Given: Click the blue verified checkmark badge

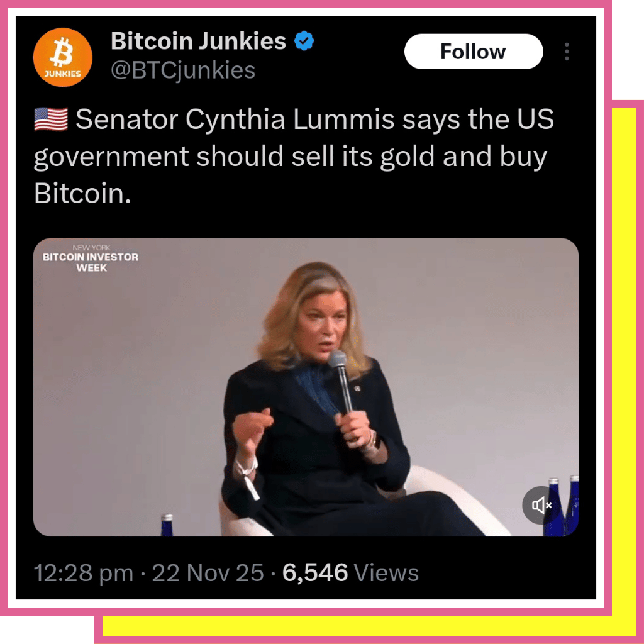Looking at the screenshot, I should (x=304, y=41).
